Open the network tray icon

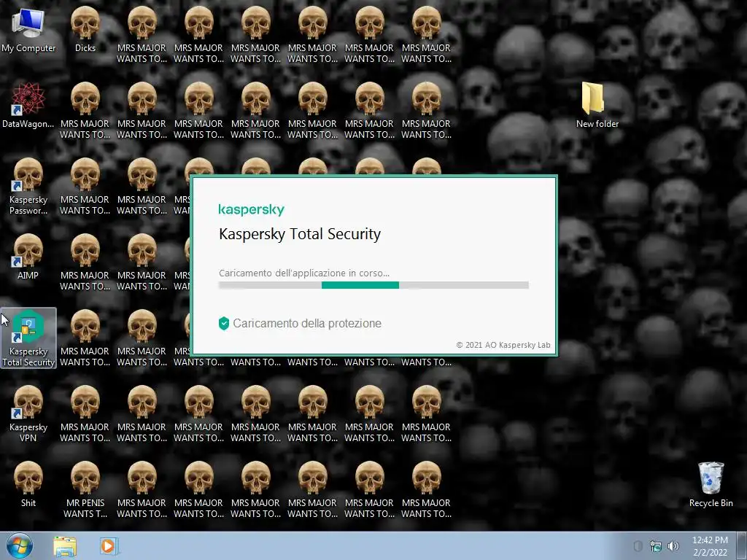[656, 546]
